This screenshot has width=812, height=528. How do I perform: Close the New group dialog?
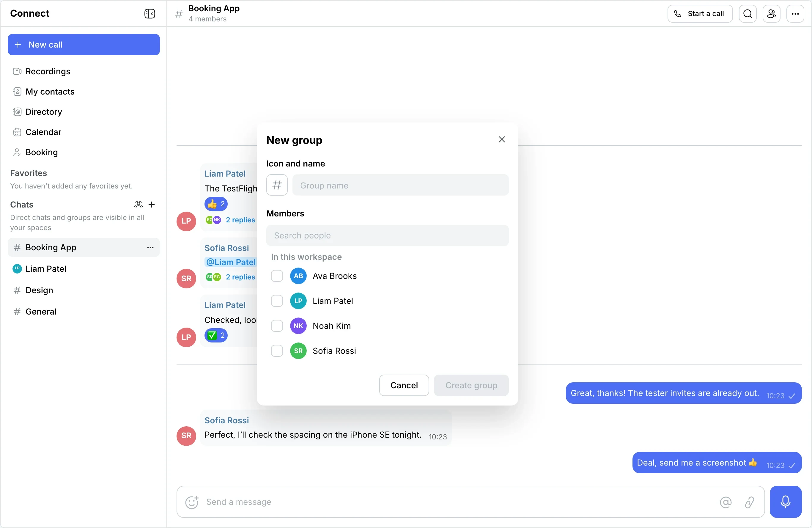(x=501, y=139)
